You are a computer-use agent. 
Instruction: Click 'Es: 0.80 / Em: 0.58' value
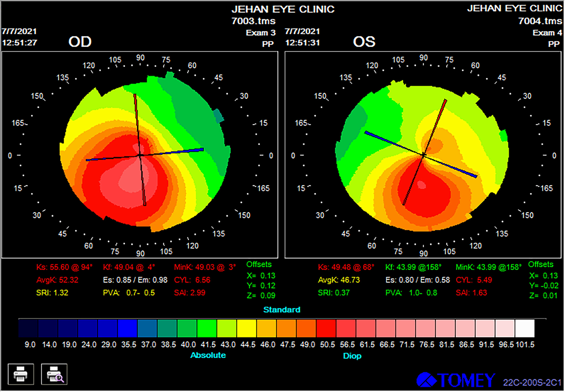pos(418,280)
